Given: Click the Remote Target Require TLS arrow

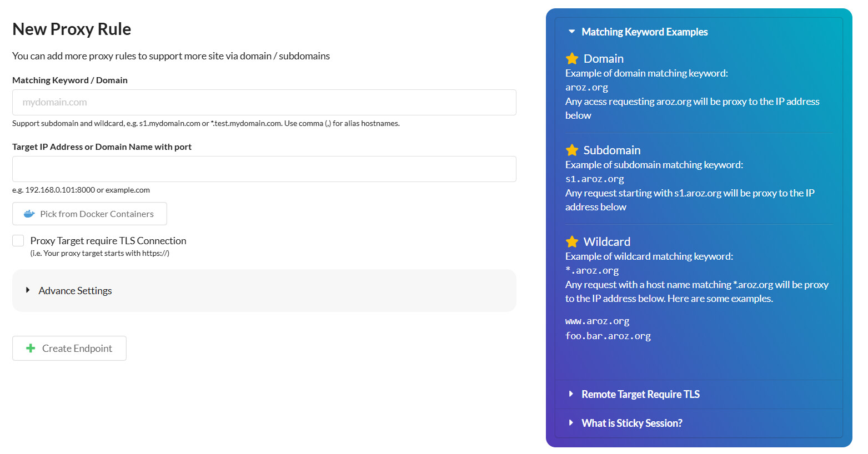Looking at the screenshot, I should (x=571, y=394).
